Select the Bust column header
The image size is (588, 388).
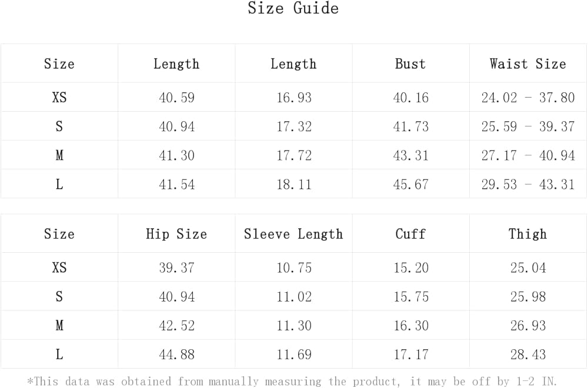(x=410, y=63)
